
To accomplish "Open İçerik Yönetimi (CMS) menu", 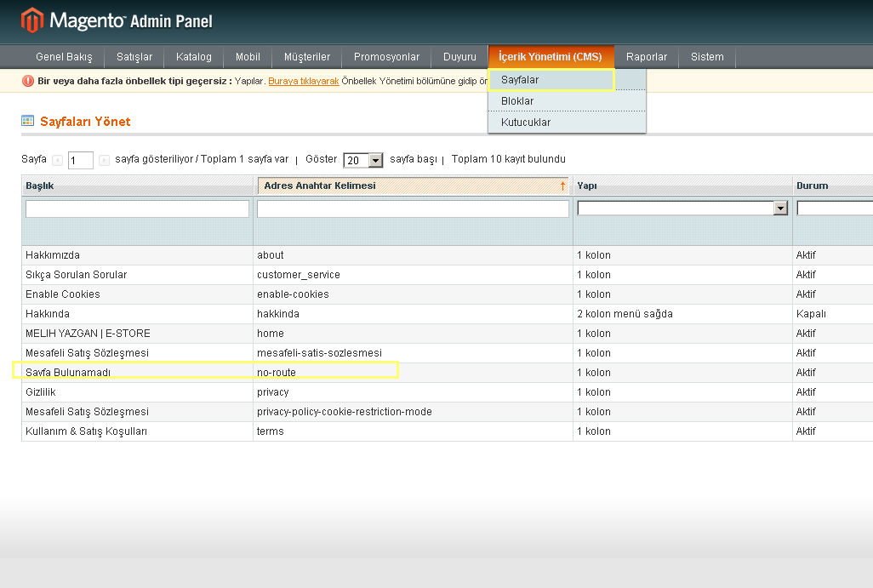I will pyautogui.click(x=551, y=57).
